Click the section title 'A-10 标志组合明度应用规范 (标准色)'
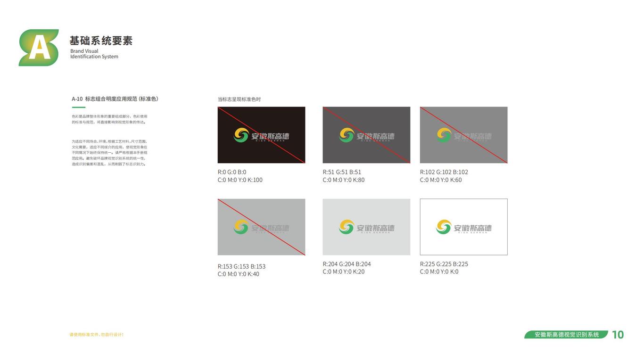The image size is (644, 362). [115, 99]
